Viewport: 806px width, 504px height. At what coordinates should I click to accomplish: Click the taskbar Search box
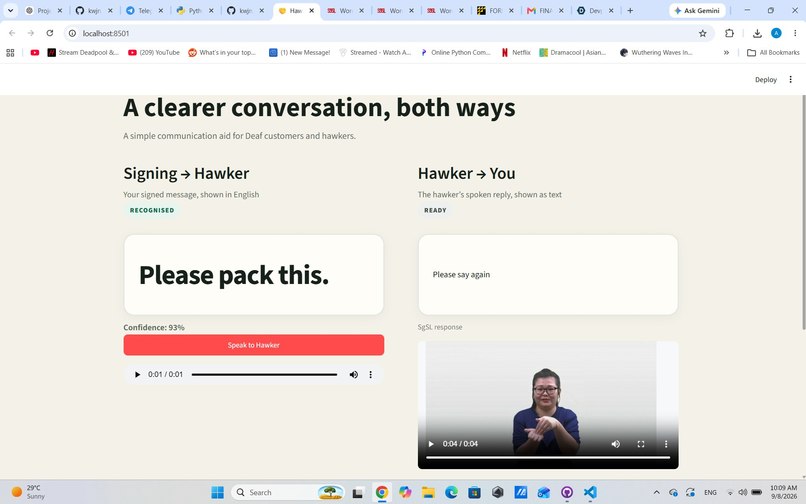(288, 492)
